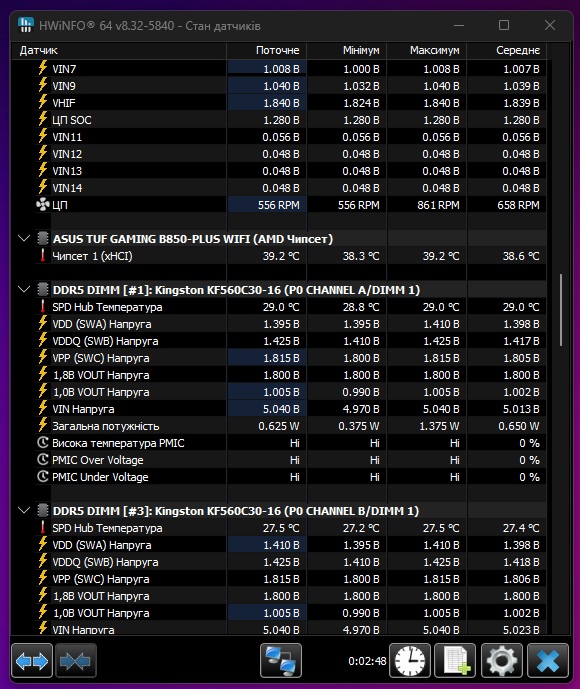Start logging with the document plus button

[456, 661]
